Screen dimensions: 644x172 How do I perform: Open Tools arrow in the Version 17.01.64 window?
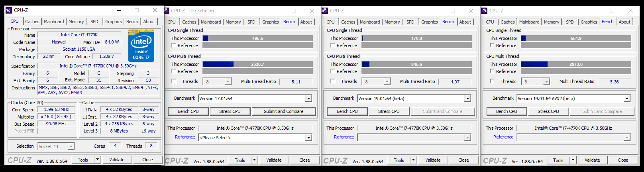pyautogui.click(x=254, y=160)
